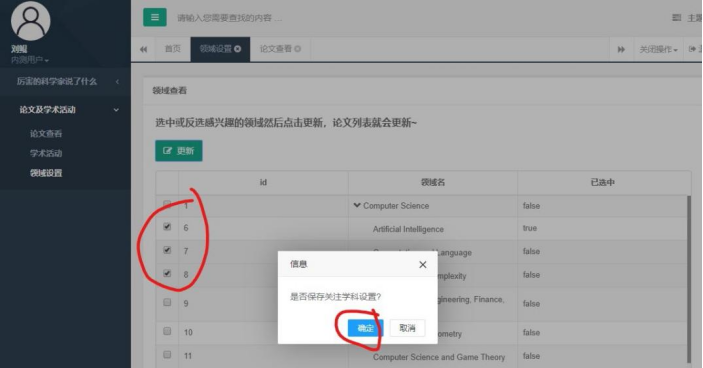The image size is (703, 368).
Task: Open the 关闭操作 dropdown
Action: [658, 49]
